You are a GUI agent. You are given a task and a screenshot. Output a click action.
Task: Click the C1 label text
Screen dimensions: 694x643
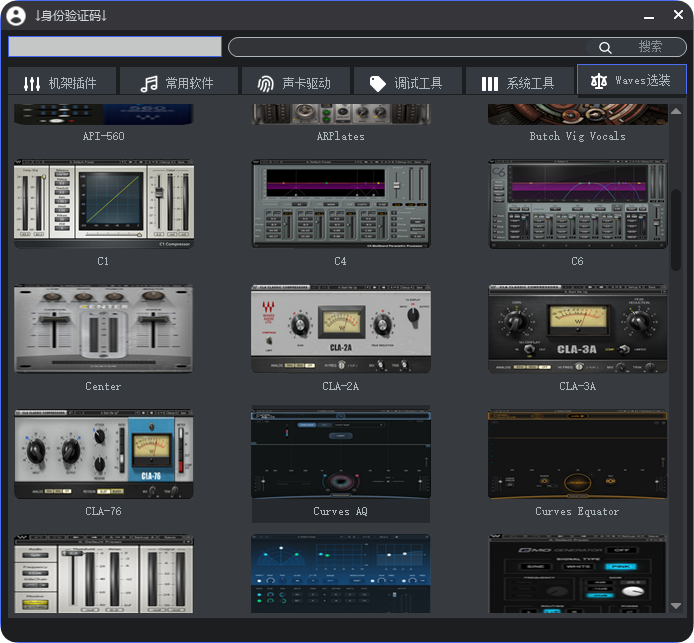(x=103, y=261)
